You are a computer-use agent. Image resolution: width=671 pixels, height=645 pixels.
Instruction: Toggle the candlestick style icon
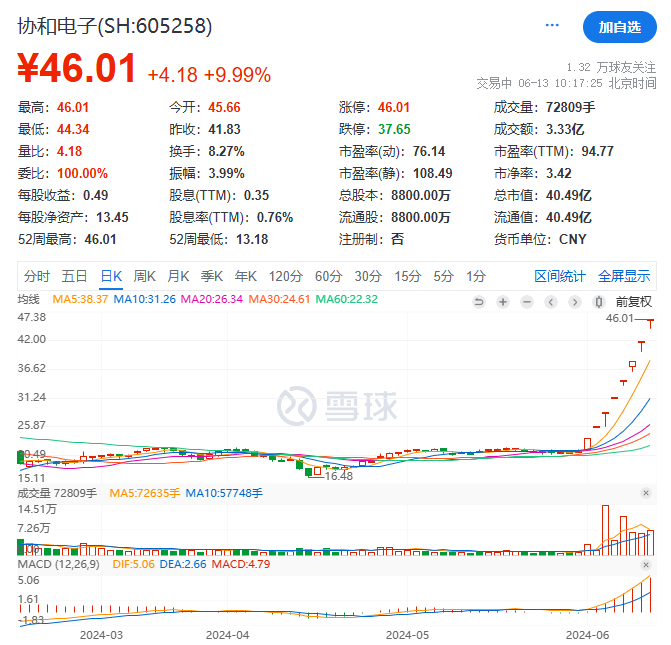599,302
